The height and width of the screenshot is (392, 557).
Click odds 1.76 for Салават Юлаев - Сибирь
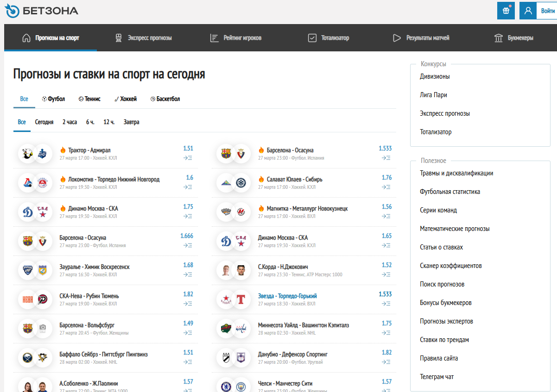point(386,178)
